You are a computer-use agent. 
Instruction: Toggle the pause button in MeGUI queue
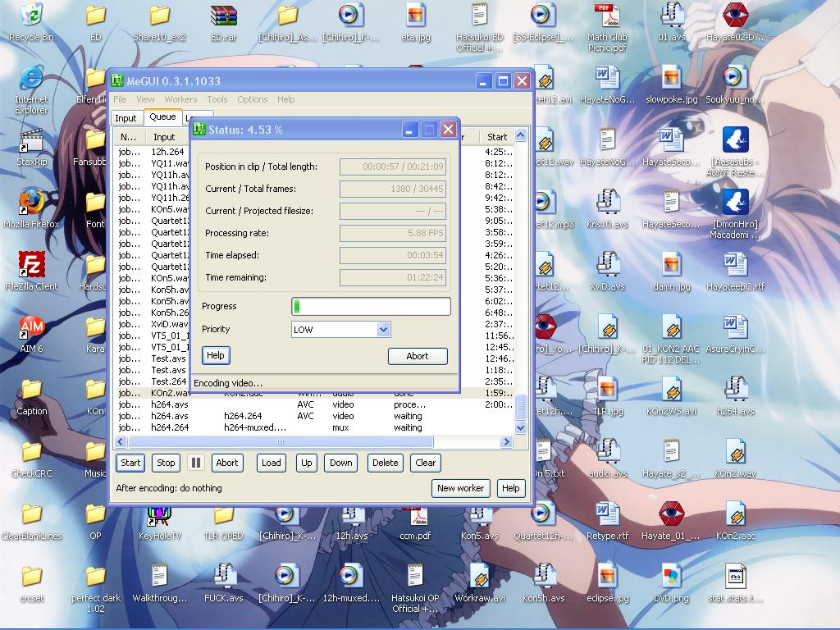coord(195,463)
